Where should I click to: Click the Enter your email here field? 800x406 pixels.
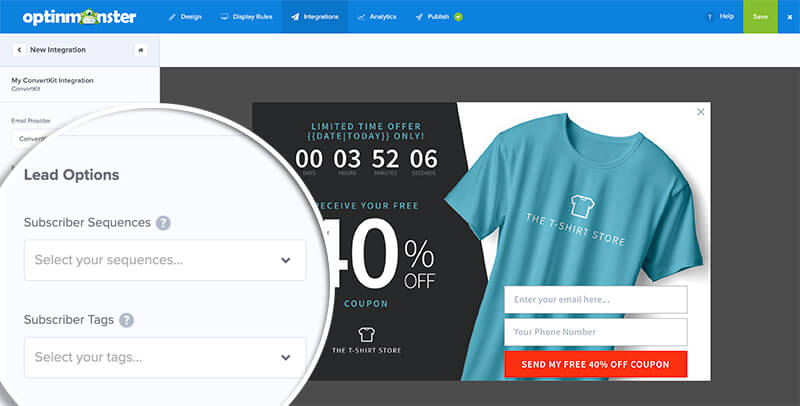[595, 299]
